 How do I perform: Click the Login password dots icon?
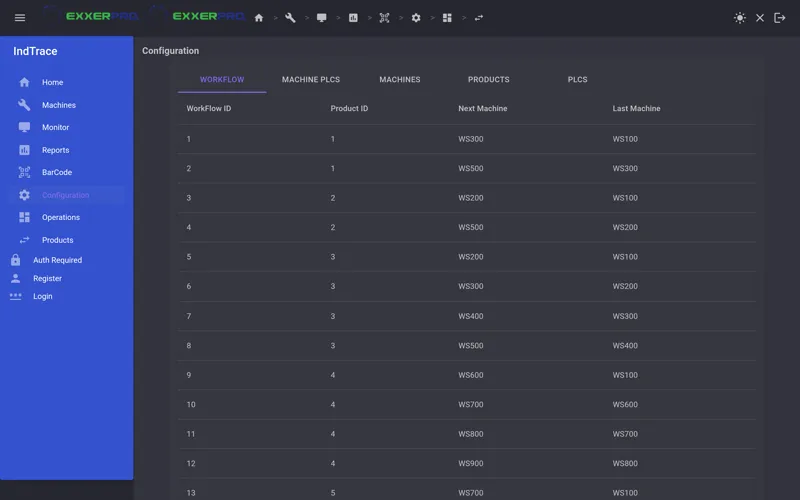click(x=15, y=296)
